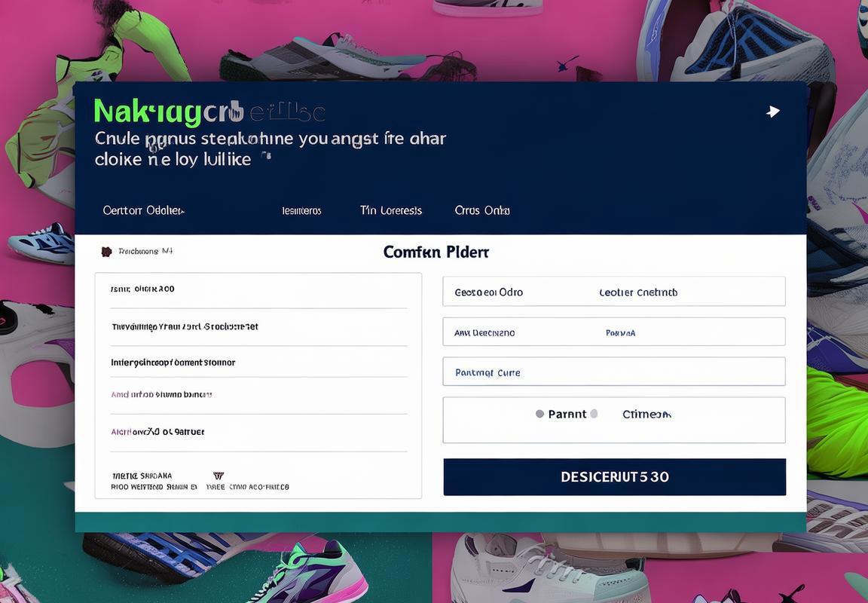Open the Certorr Odalier tab
Viewport: 868px width, 603px height.
coord(143,210)
